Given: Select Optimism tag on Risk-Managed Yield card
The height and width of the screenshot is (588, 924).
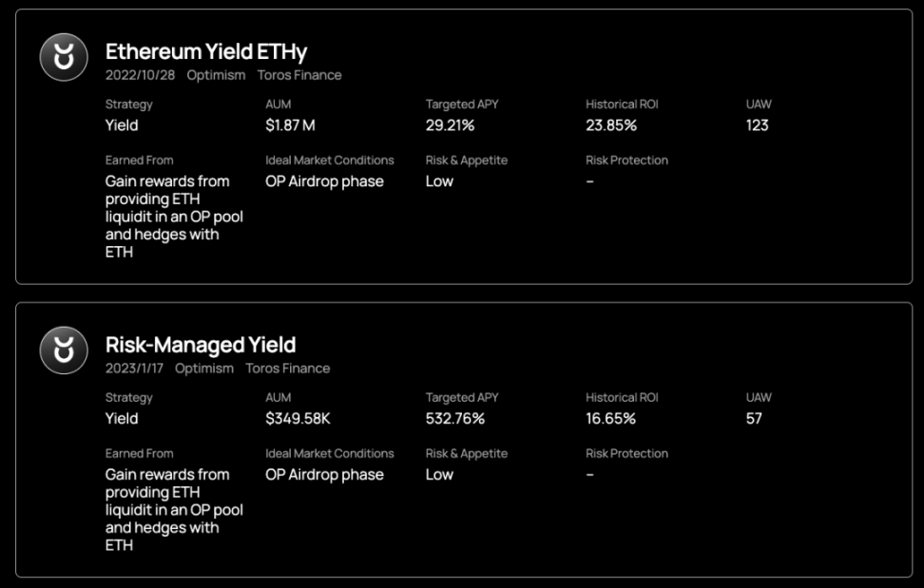Looking at the screenshot, I should (x=204, y=369).
